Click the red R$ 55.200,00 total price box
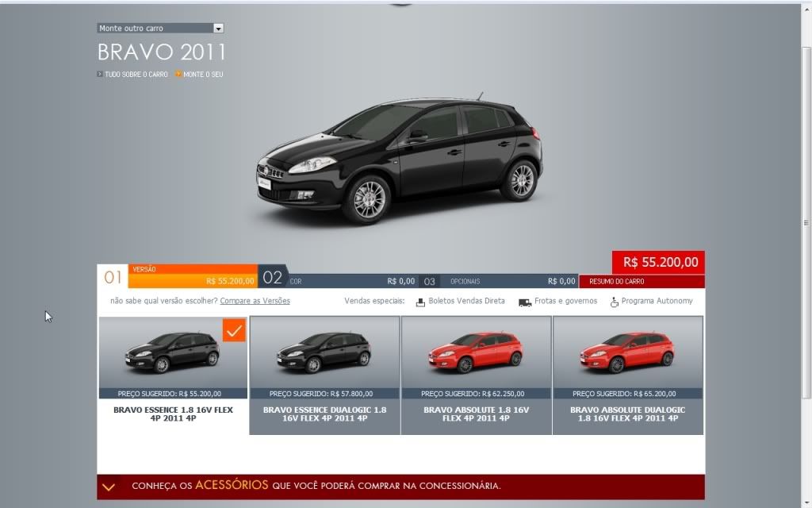812x508 pixels. click(658, 262)
